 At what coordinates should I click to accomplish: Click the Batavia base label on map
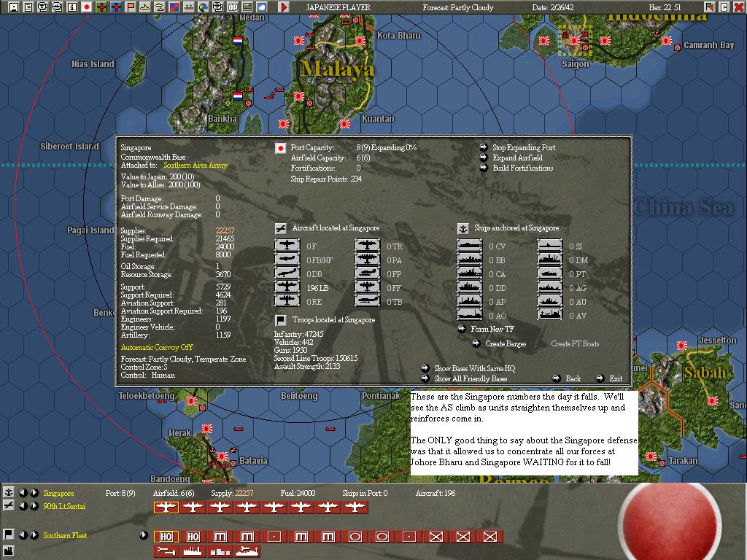coord(253,461)
